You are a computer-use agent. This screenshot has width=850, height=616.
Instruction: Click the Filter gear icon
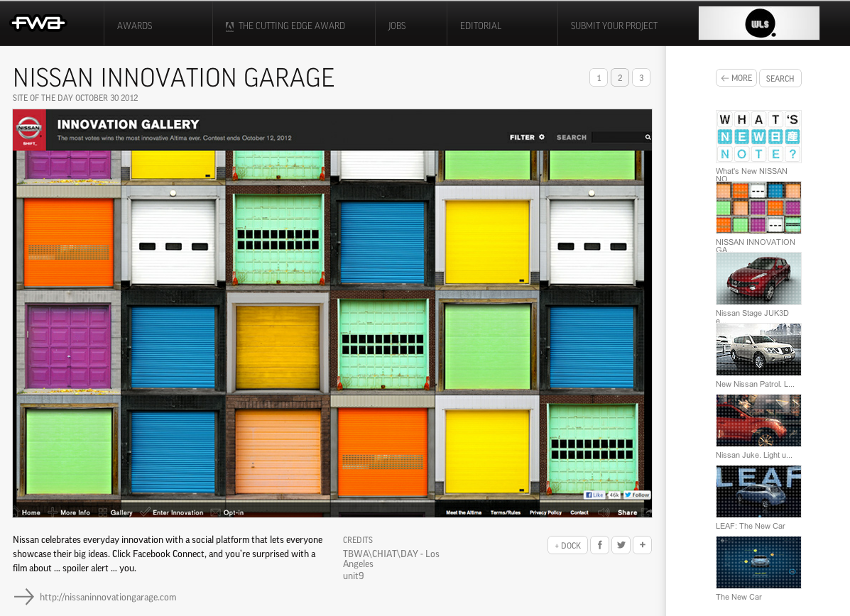[x=542, y=137]
